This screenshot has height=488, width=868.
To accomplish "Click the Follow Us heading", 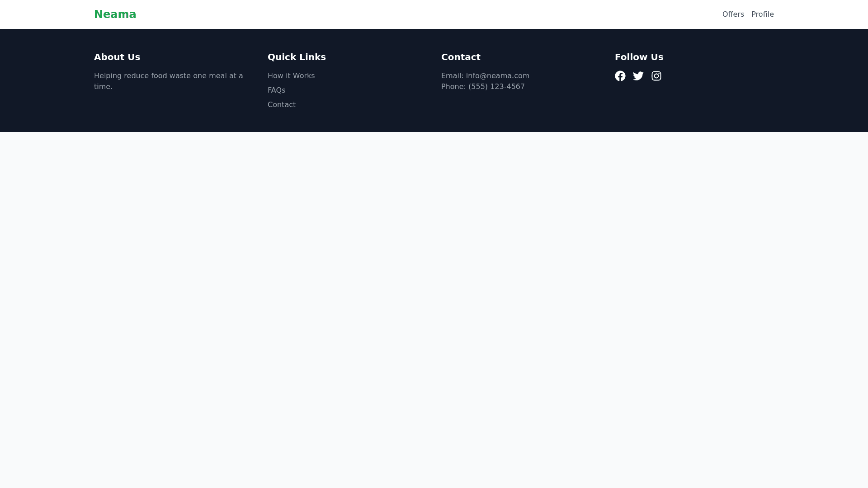I will [x=639, y=57].
